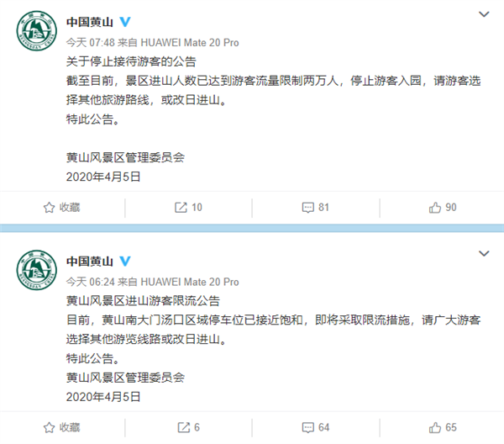The image size is (504, 444).
Task: Click verified badge beside first 中国黄山 name
Action: [125, 20]
